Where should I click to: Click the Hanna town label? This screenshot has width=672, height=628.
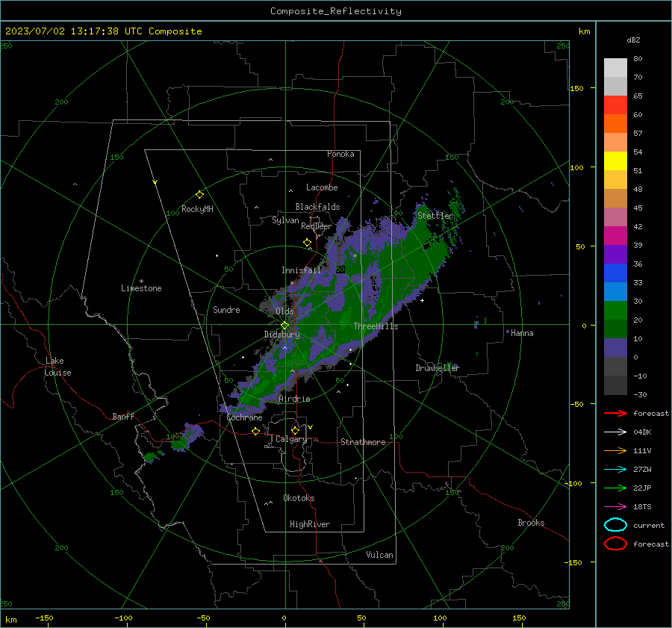[x=522, y=333]
